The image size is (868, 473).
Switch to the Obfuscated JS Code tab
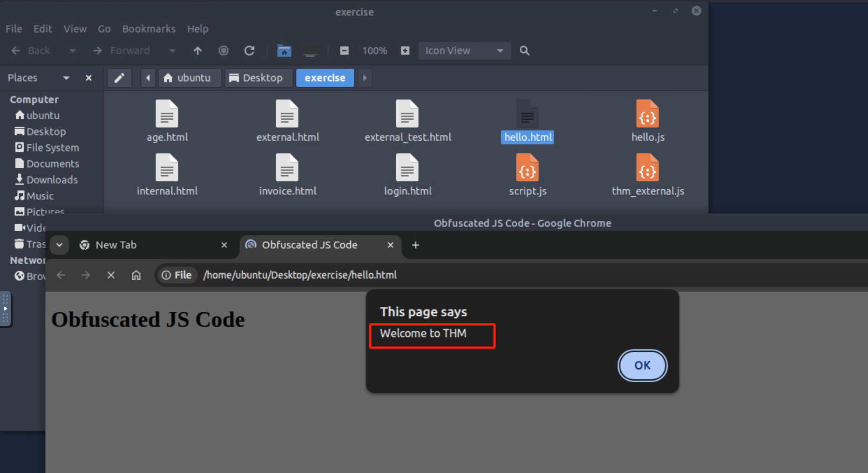pos(320,245)
